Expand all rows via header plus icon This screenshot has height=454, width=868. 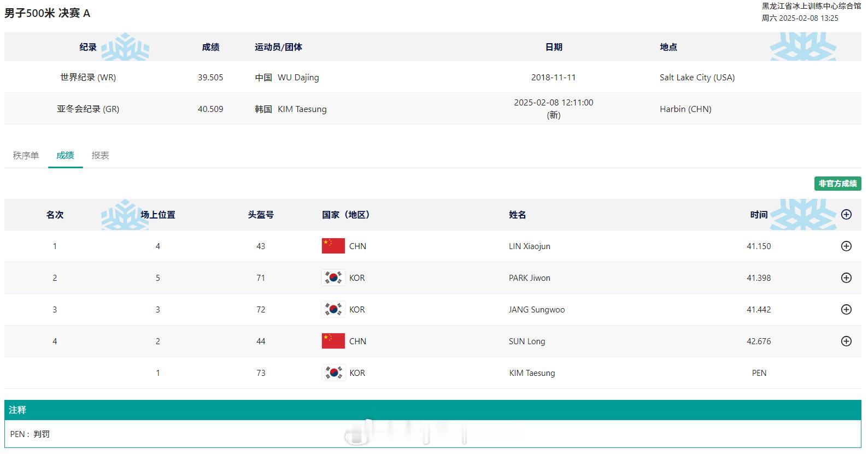(846, 215)
